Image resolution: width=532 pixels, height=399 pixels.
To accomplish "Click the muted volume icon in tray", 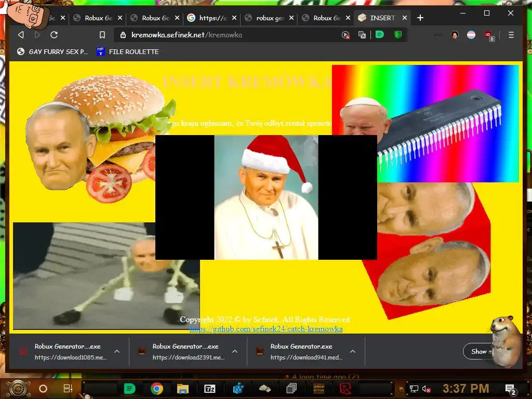I will click(x=427, y=389).
